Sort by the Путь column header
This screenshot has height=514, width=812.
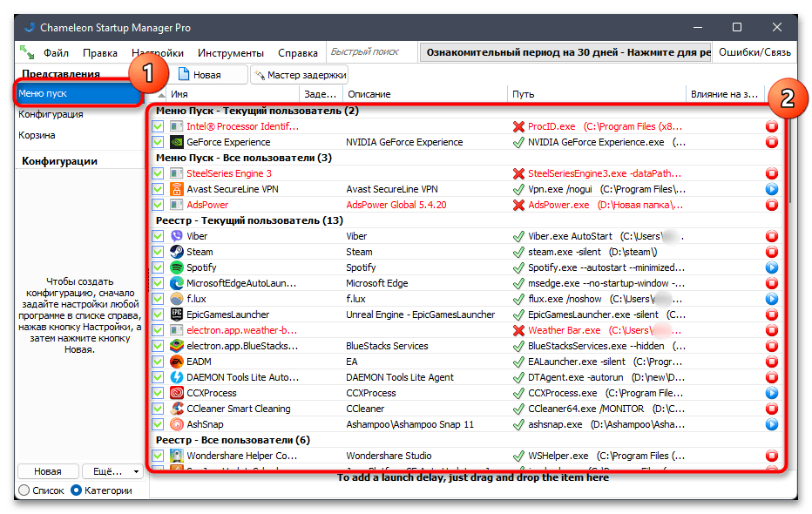tap(596, 94)
